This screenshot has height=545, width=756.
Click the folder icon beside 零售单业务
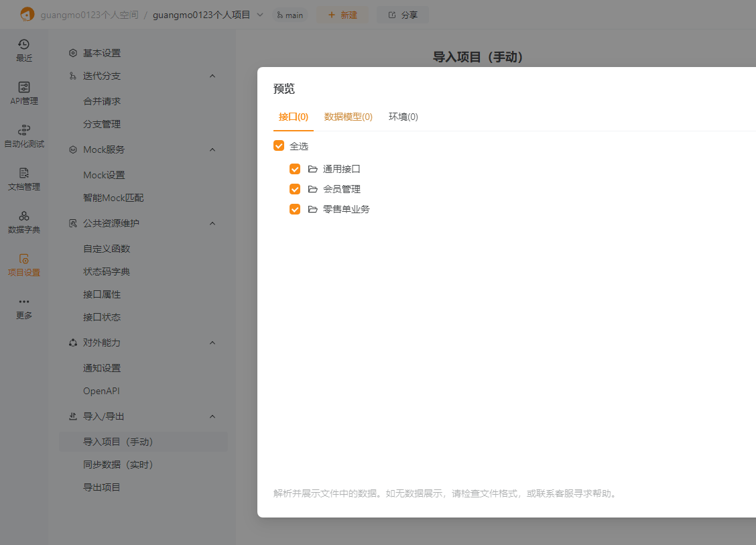point(313,209)
